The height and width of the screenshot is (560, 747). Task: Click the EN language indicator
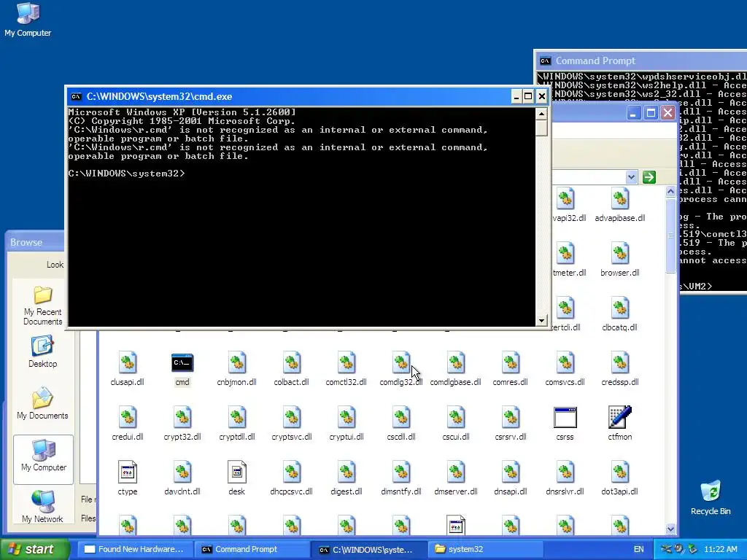click(639, 549)
